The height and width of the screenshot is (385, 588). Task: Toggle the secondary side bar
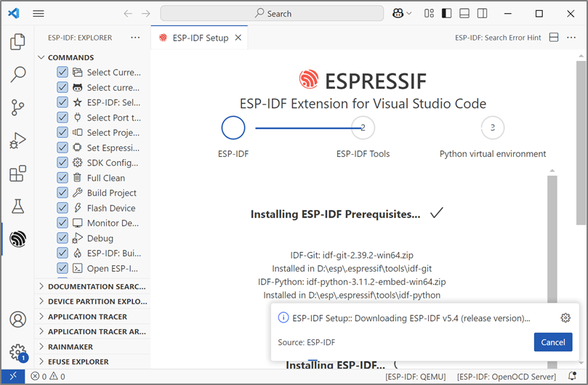483,14
